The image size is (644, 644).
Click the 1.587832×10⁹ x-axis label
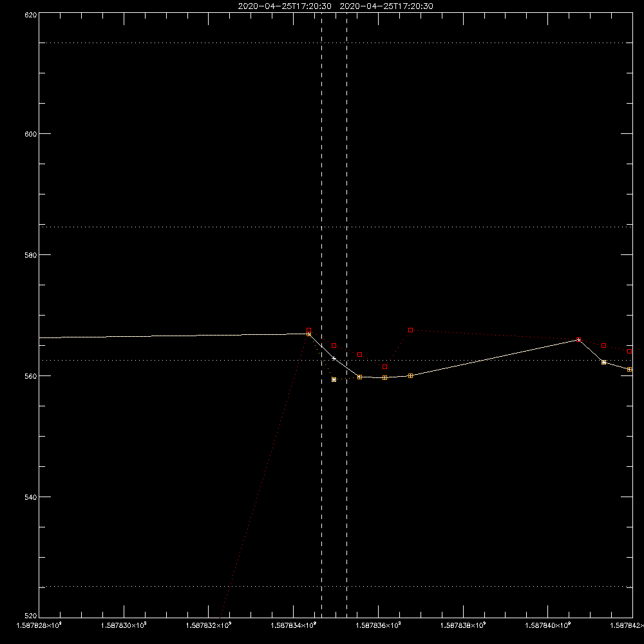[x=209, y=625]
